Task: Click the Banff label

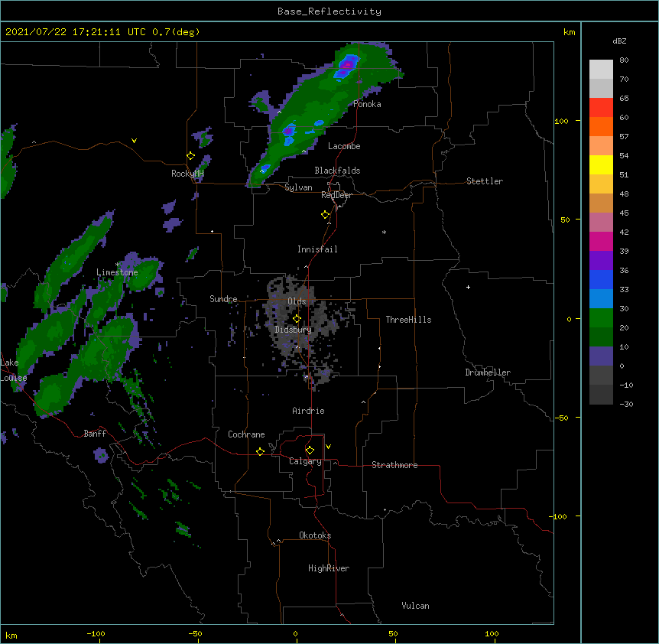Action: point(95,434)
